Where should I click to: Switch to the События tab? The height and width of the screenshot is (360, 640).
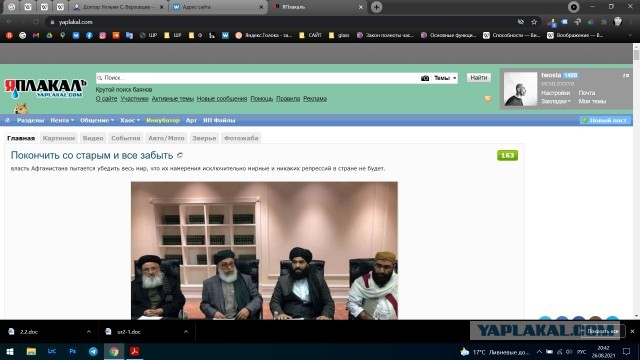[x=126, y=138]
